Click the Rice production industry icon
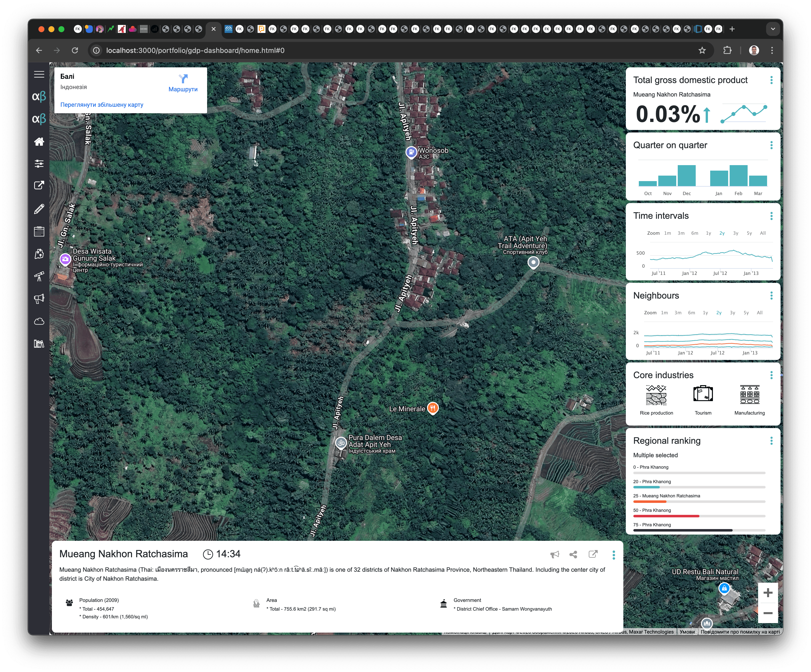 point(656,395)
